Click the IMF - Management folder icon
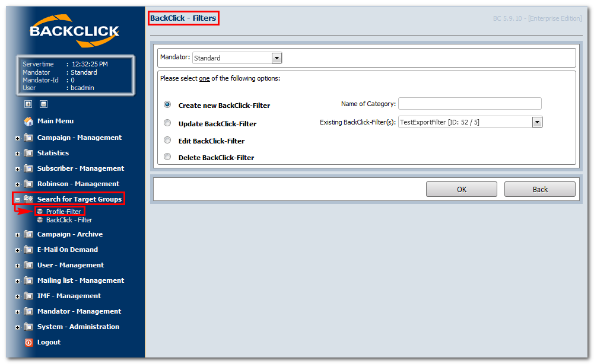Viewport: 594px width, 364px height. coord(28,296)
